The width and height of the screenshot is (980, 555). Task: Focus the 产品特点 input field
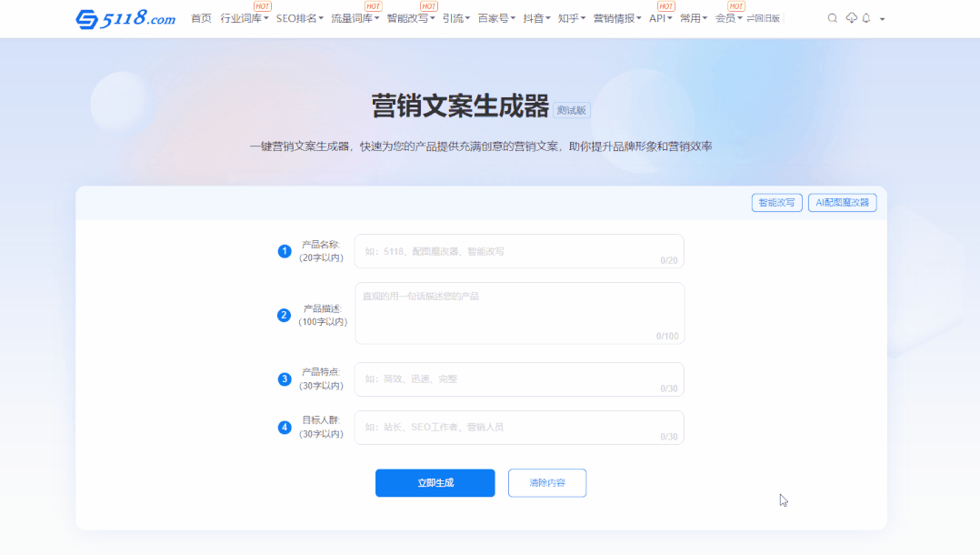coord(519,379)
